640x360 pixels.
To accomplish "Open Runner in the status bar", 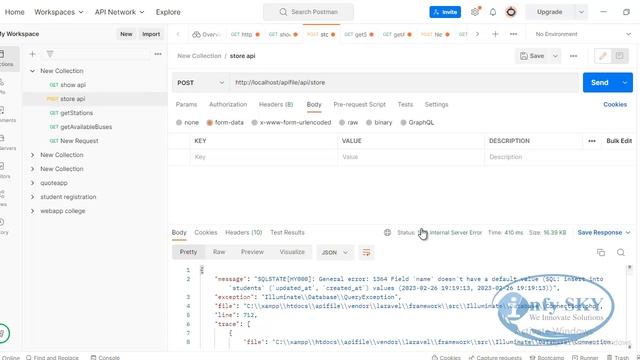I will coord(585,357).
